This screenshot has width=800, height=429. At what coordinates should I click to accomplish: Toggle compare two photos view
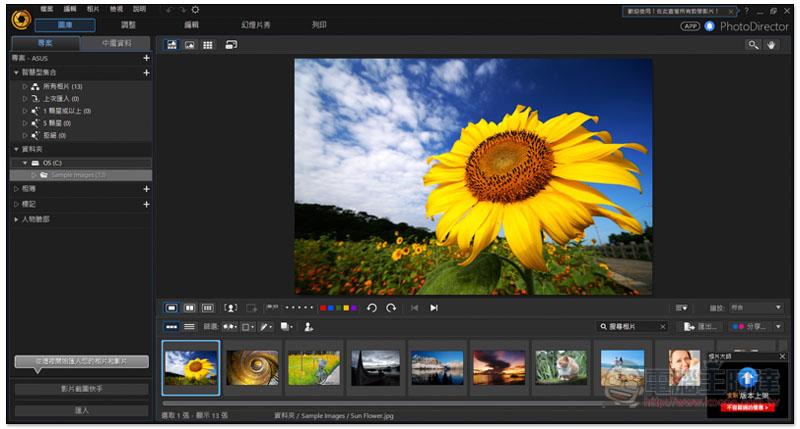coord(189,308)
